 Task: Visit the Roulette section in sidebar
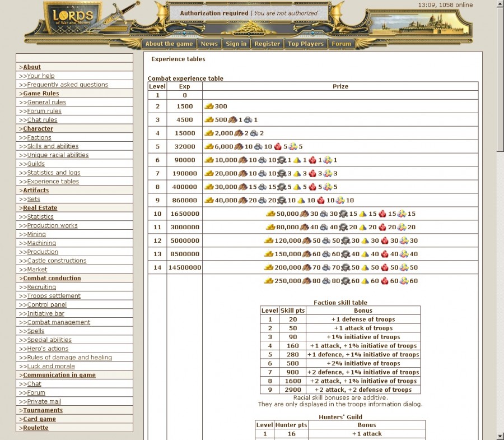click(x=36, y=428)
